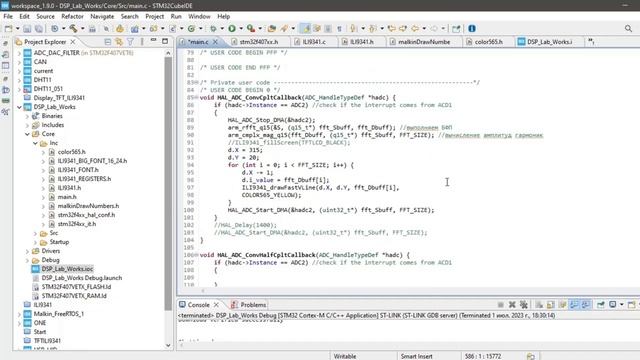Maximize the Project Explorer view
The image size is (640, 360).
click(x=165, y=41)
